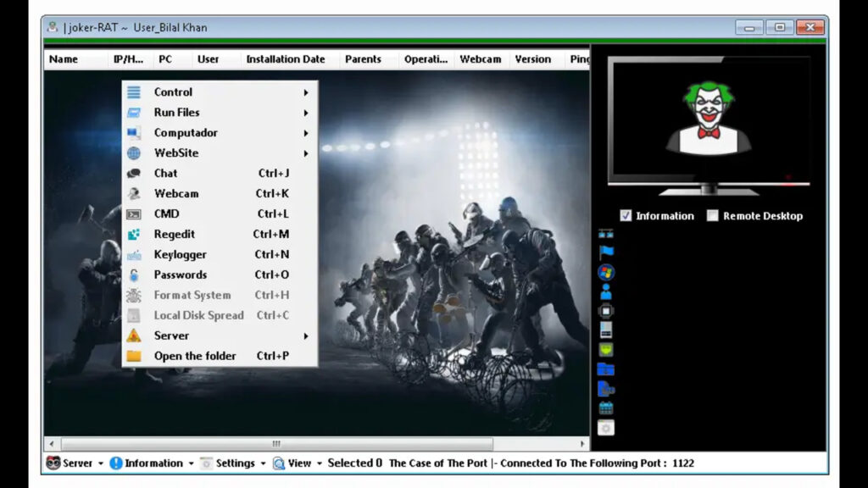The width and height of the screenshot is (868, 488).
Task: Click the greyed Local Disk Spread entry
Action: coord(220,315)
